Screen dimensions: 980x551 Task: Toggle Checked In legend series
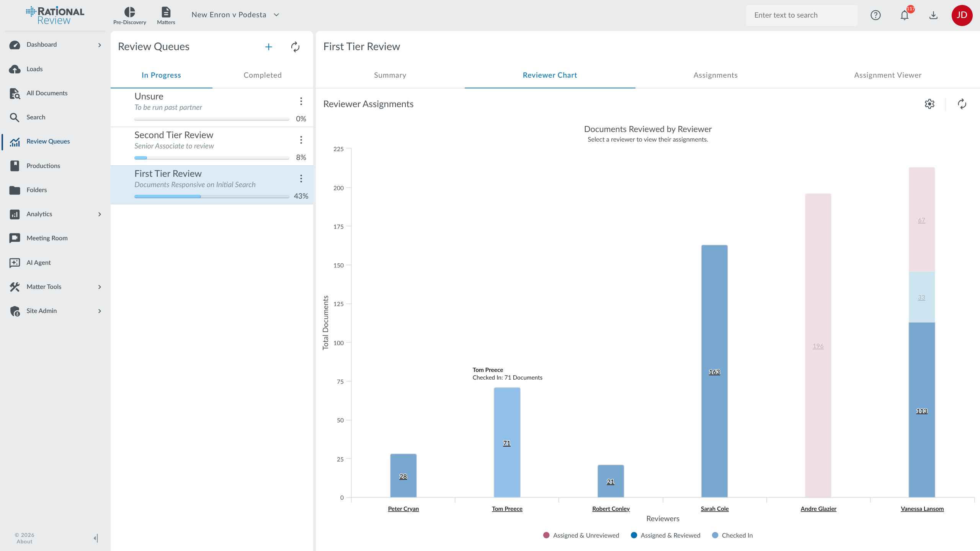(x=732, y=535)
